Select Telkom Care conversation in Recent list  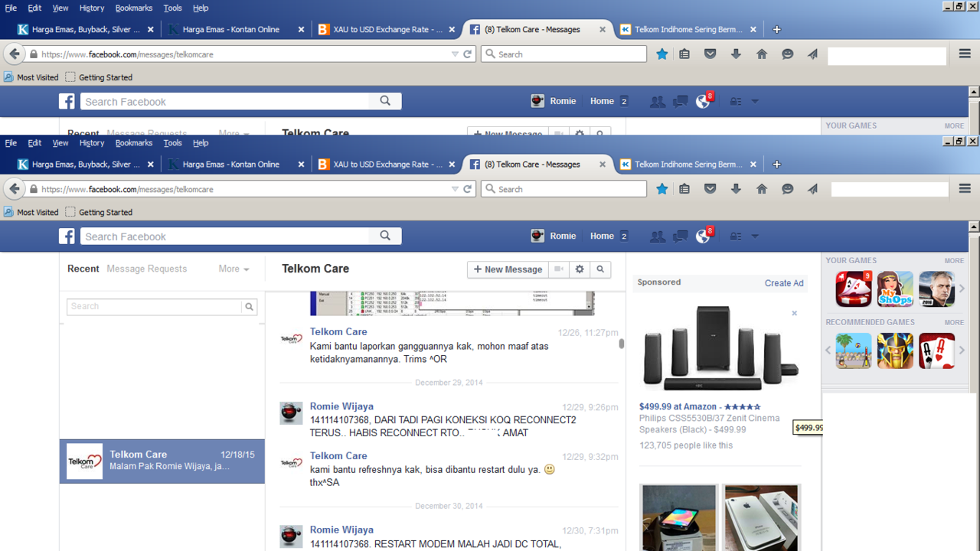coord(162,461)
